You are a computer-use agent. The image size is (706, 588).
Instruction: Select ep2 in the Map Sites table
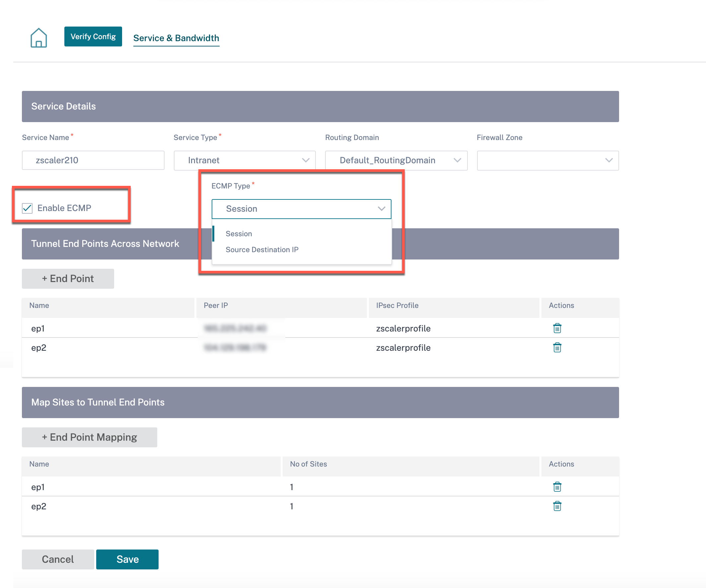coord(39,506)
